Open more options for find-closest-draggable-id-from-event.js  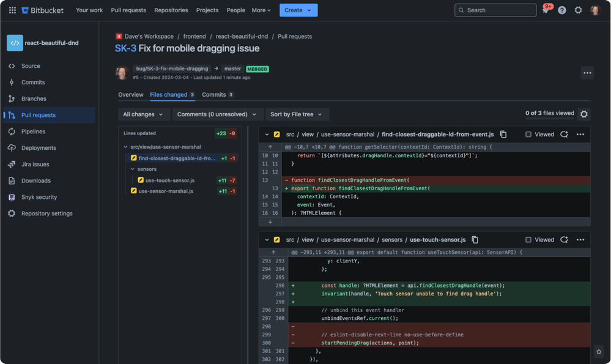click(580, 134)
